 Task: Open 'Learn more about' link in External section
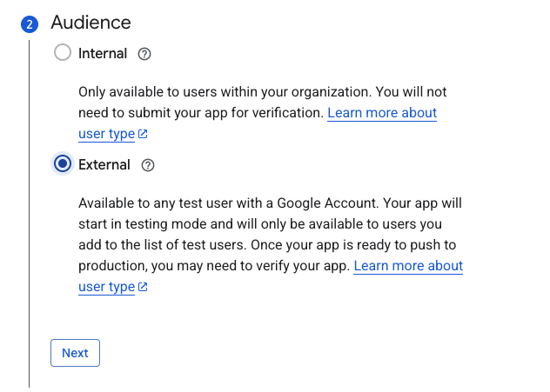tap(408, 266)
